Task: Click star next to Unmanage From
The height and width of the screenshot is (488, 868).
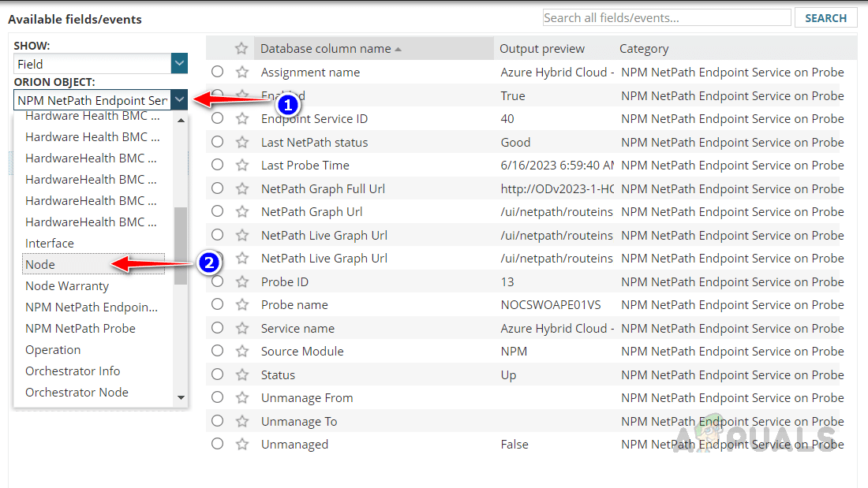Action: click(242, 398)
